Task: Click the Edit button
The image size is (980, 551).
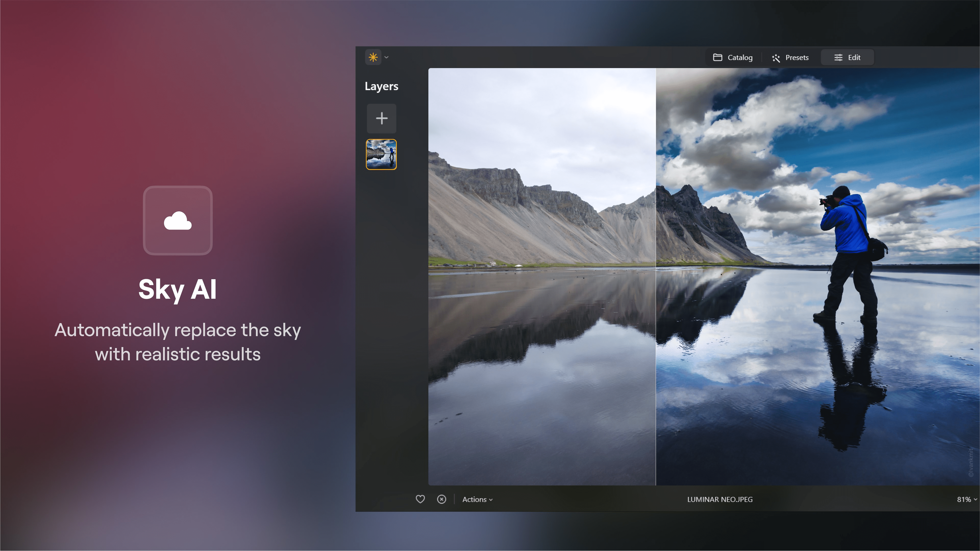Action: tap(847, 57)
